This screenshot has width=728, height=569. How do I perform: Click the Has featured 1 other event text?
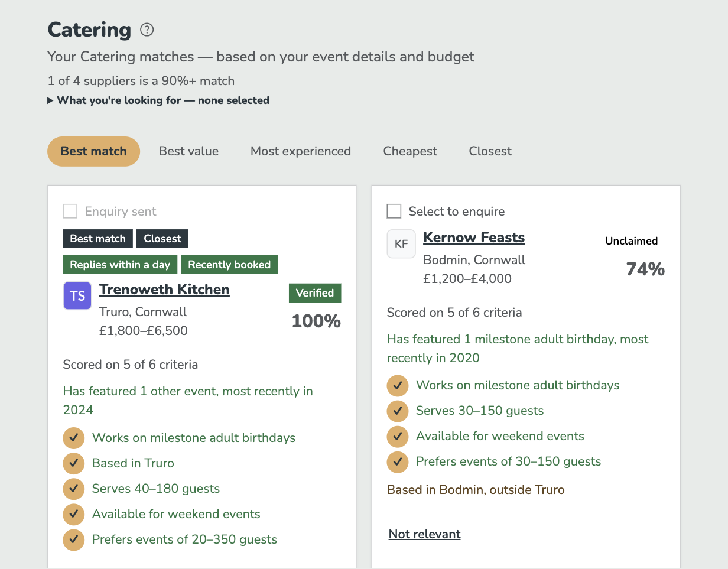click(x=188, y=401)
